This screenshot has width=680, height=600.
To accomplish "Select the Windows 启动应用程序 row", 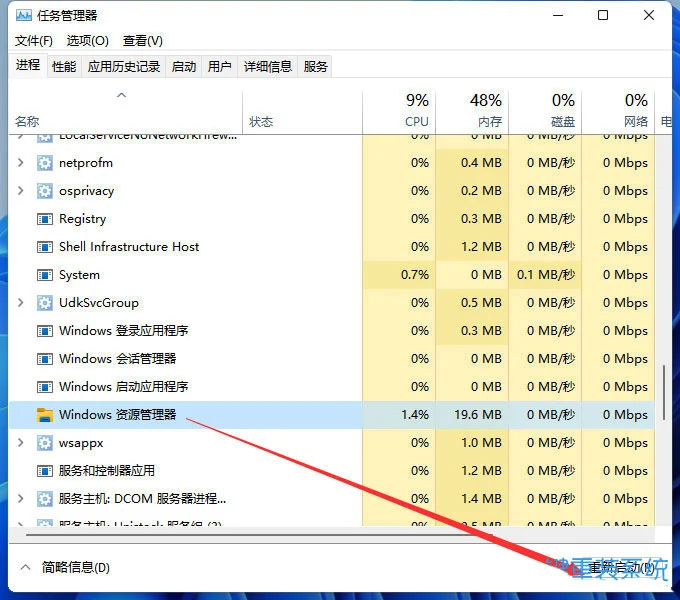I will click(x=332, y=387).
